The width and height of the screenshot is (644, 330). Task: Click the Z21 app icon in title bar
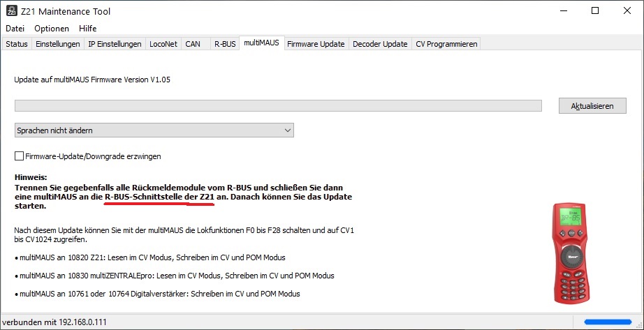click(x=11, y=11)
